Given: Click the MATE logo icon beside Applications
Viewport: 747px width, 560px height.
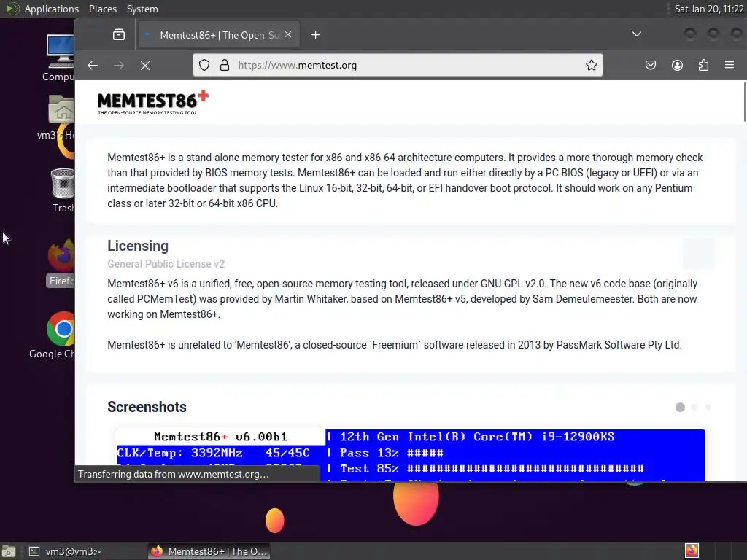Looking at the screenshot, I should (x=12, y=9).
